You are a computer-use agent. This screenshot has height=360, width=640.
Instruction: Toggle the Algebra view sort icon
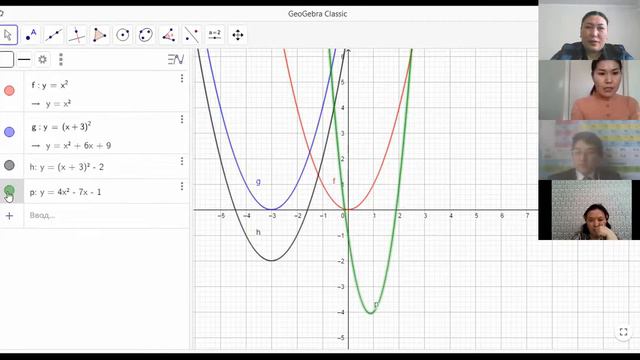click(176, 60)
